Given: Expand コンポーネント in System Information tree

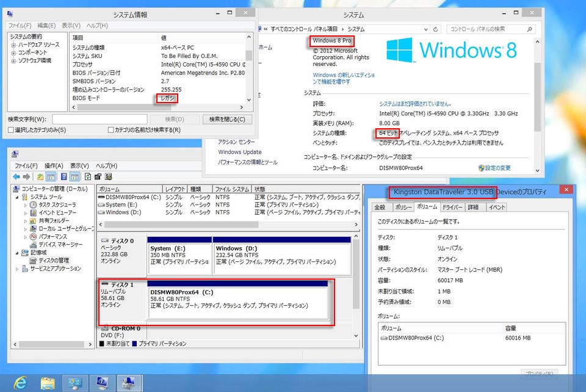Looking at the screenshot, I should [13, 53].
